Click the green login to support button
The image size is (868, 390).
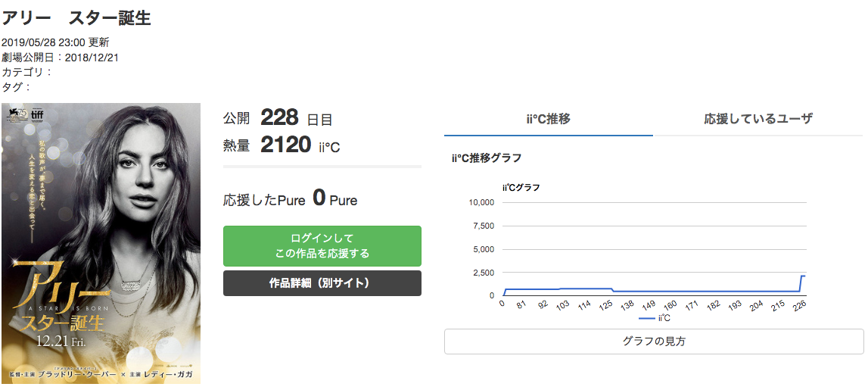pos(322,246)
